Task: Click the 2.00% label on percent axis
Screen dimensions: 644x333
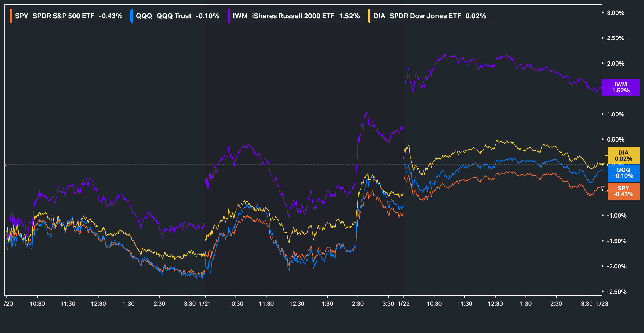Action: (x=616, y=64)
